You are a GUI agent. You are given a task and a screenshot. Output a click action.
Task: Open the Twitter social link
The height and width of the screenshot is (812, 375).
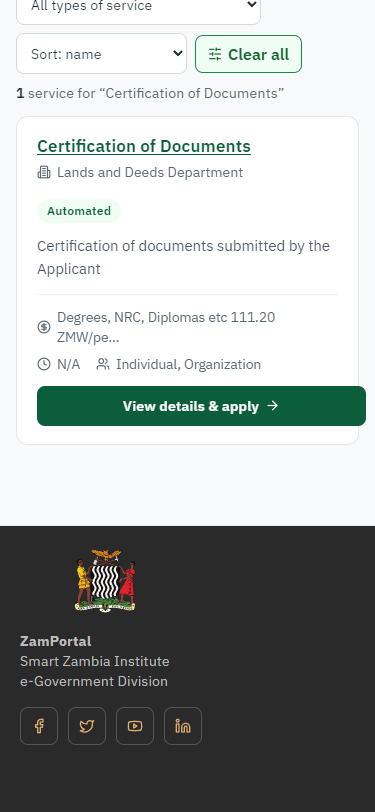point(87,726)
